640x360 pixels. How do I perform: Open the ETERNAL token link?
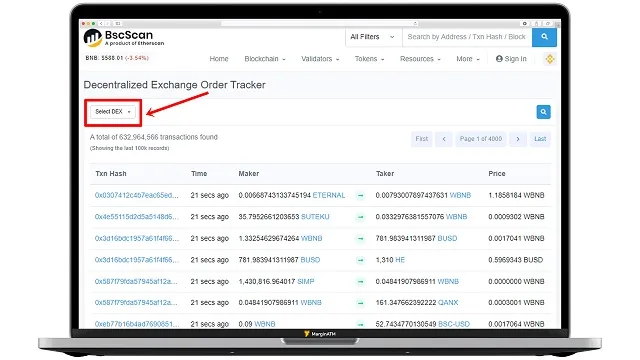pos(329,196)
